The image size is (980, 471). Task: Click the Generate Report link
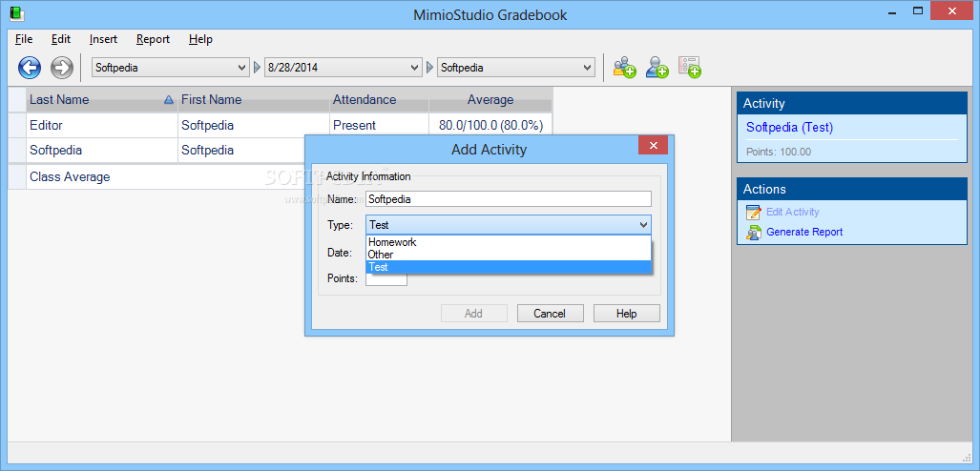coord(804,233)
